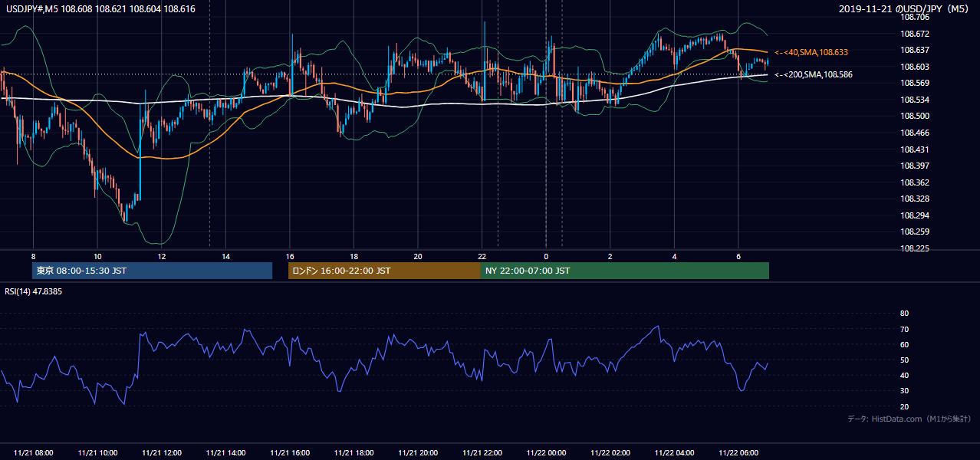This screenshot has height=460, width=980.
Task: Click price axis value 108.431
Action: pos(914,149)
